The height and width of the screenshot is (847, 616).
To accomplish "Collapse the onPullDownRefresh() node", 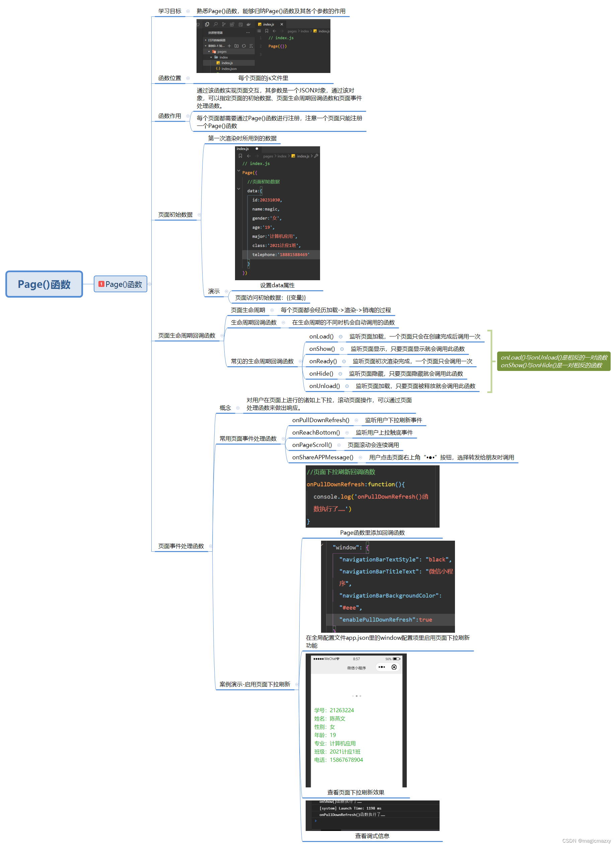I will click(x=356, y=420).
